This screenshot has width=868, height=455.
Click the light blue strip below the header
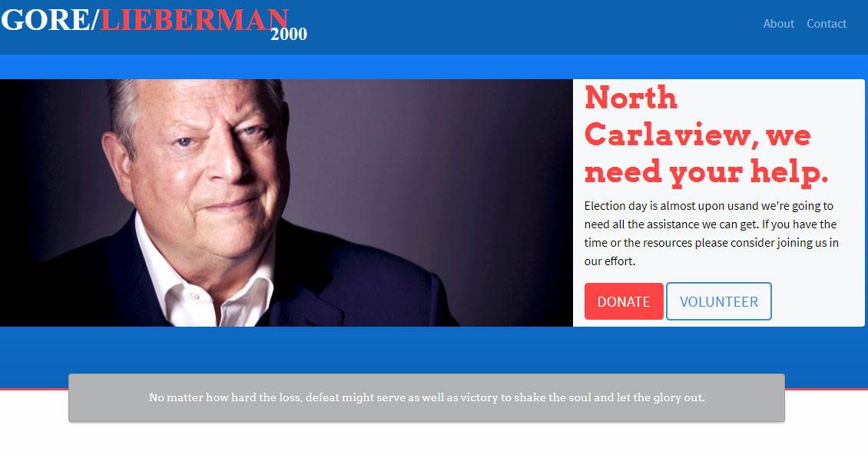[434, 67]
